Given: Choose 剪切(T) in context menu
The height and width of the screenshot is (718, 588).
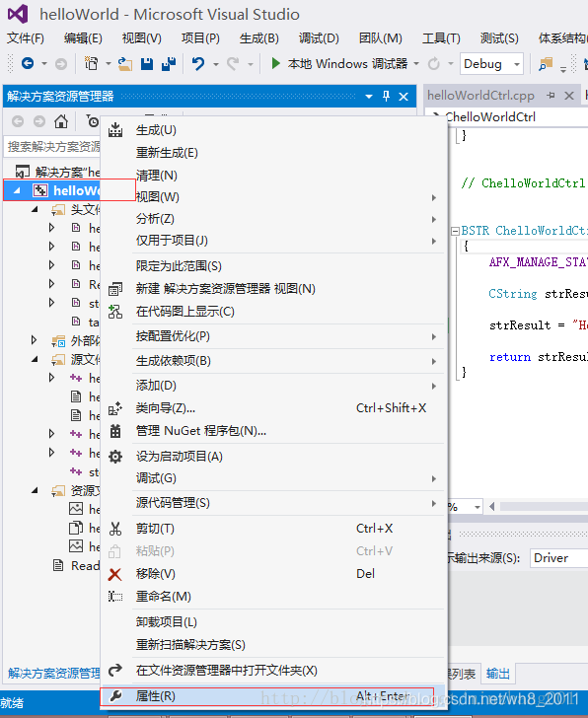Looking at the screenshot, I should (273, 529).
